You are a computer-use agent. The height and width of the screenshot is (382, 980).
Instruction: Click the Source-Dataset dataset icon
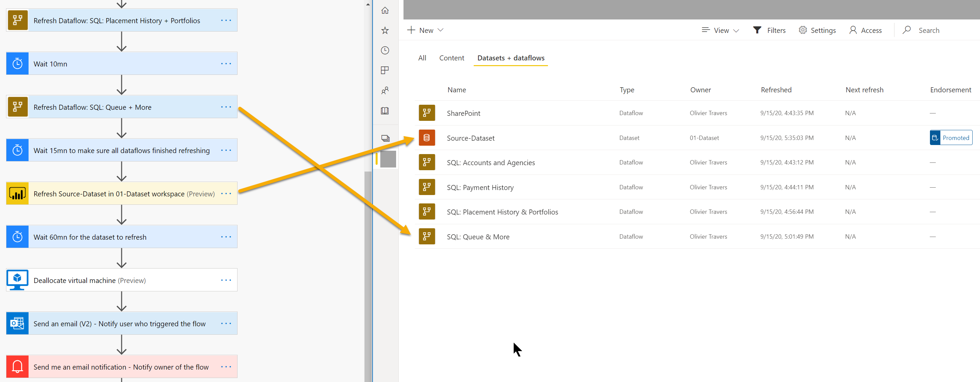427,138
